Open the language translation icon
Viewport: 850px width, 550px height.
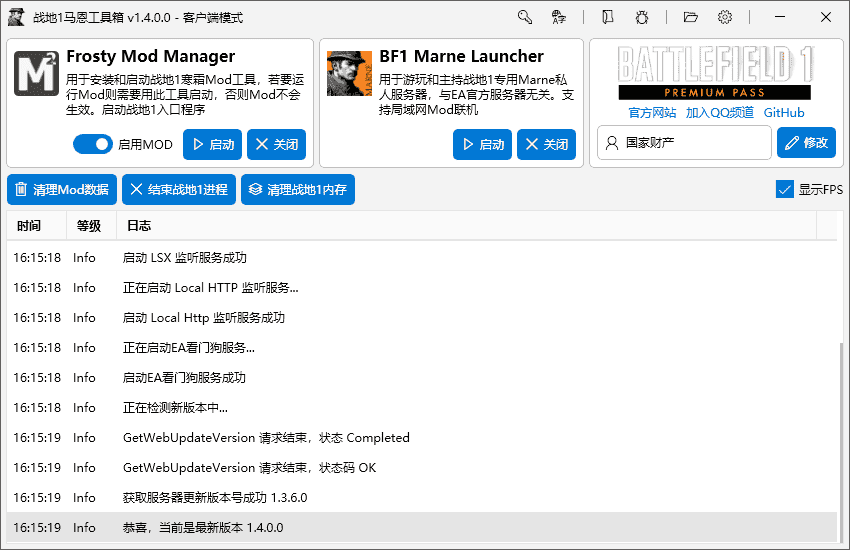(558, 17)
